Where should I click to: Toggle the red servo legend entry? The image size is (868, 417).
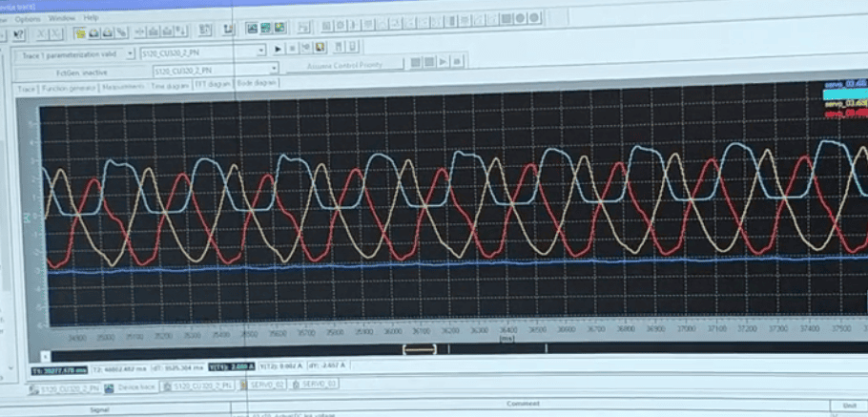[x=843, y=114]
